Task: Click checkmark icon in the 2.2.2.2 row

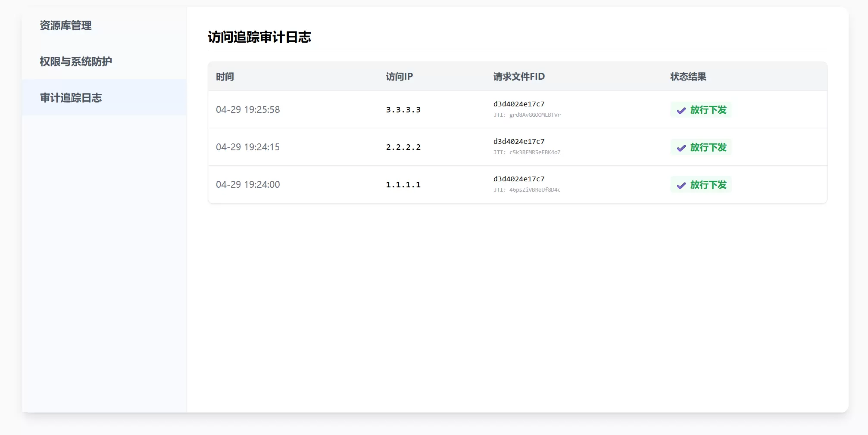Action: (x=681, y=148)
